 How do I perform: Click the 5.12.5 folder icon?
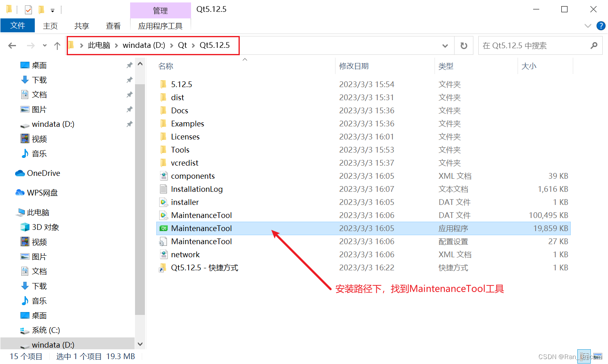[163, 84]
